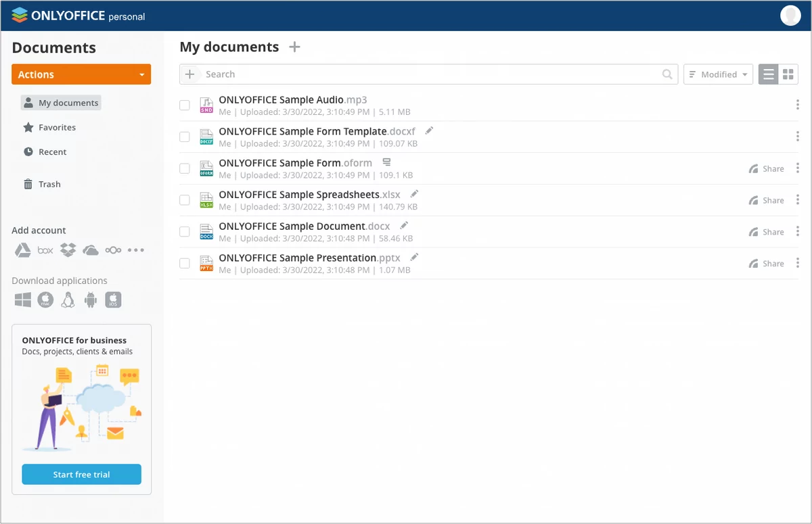Screen dimensions: 812x524
Task: Click the search magnifier icon
Action: (x=667, y=74)
